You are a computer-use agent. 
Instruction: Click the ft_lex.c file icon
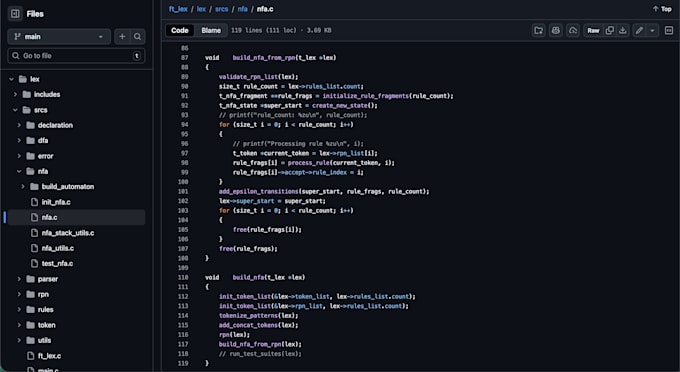31,356
